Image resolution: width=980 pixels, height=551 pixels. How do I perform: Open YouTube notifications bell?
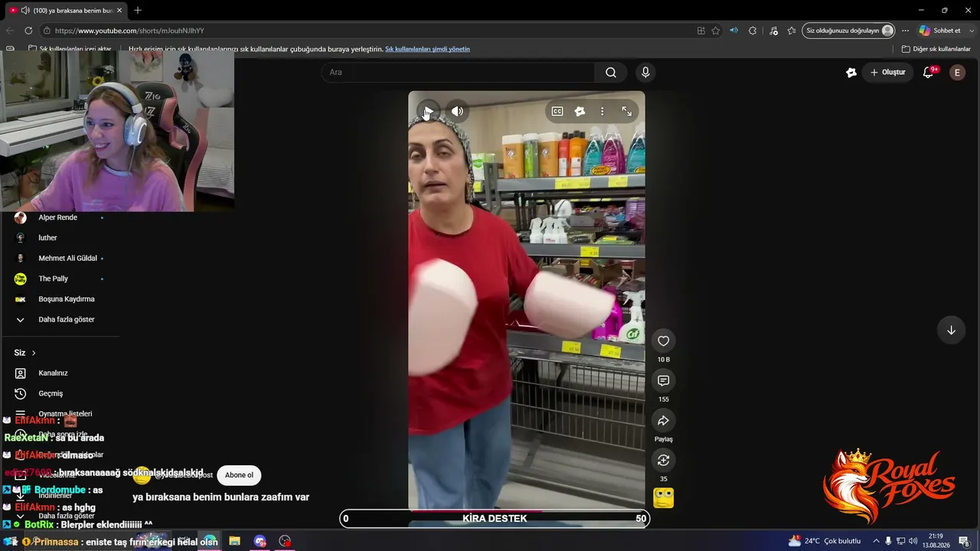pos(928,73)
